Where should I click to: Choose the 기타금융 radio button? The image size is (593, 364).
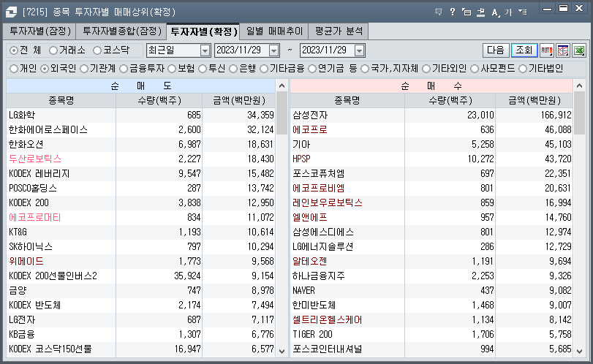point(264,69)
